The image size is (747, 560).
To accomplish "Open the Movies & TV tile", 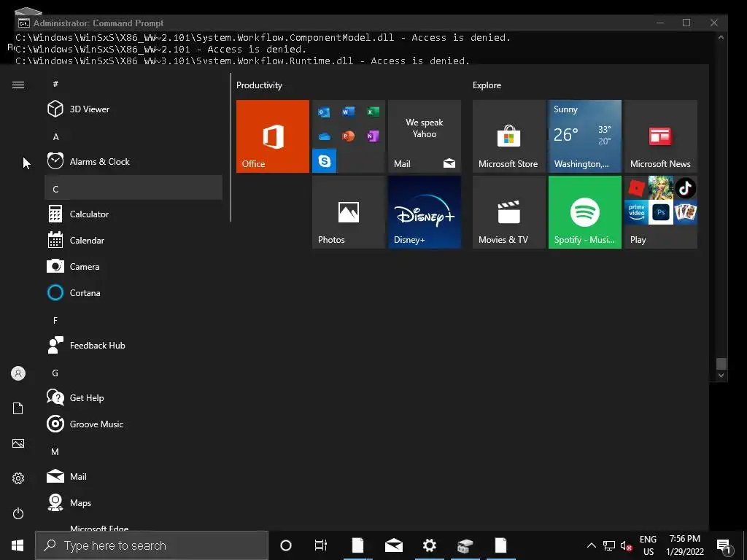I will [508, 212].
